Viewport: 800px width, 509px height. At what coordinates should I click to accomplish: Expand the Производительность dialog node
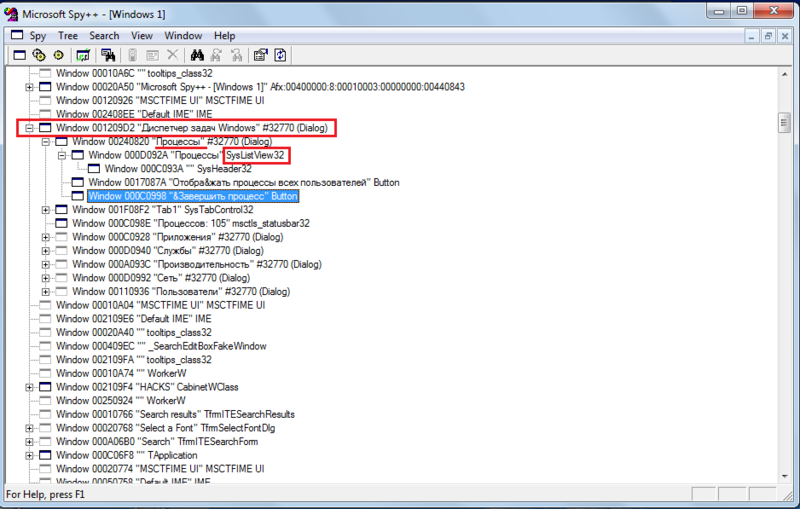46,265
